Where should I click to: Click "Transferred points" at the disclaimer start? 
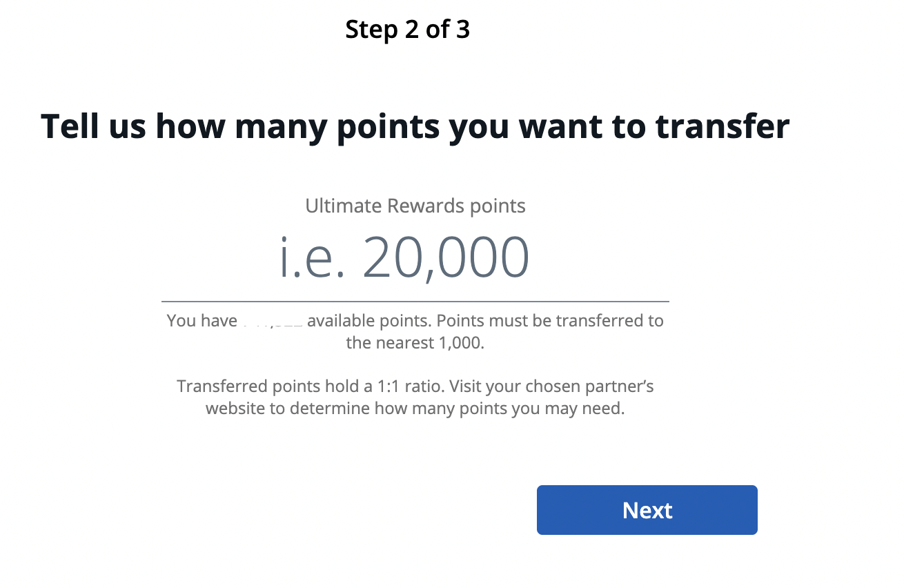click(x=246, y=386)
